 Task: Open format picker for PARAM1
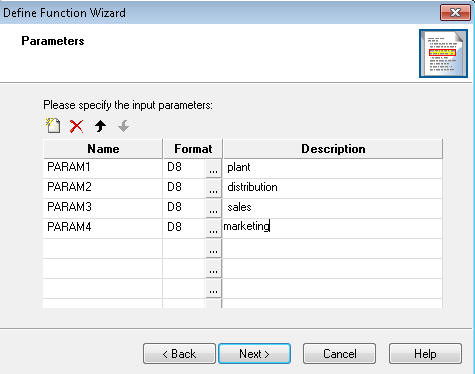pyautogui.click(x=213, y=169)
